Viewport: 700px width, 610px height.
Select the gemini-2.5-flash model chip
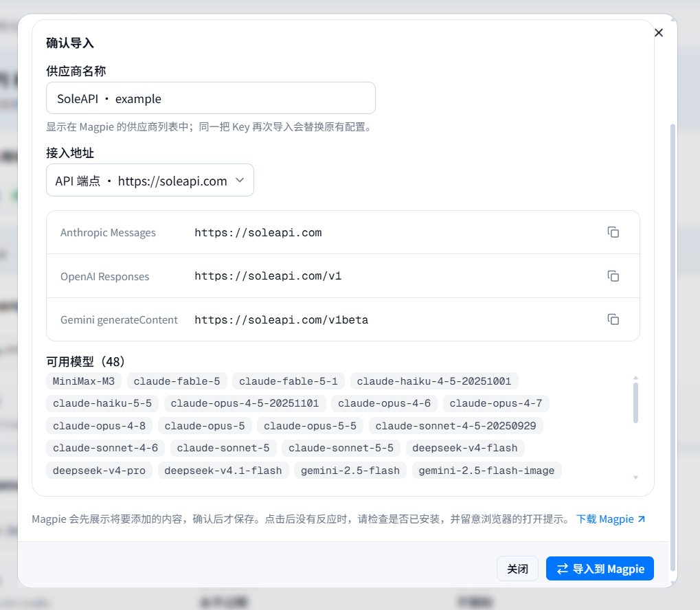350,471
